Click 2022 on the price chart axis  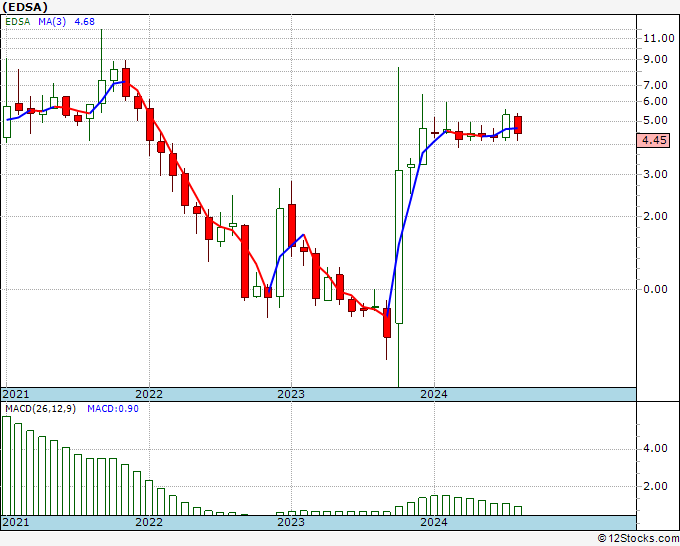pyautogui.click(x=149, y=394)
